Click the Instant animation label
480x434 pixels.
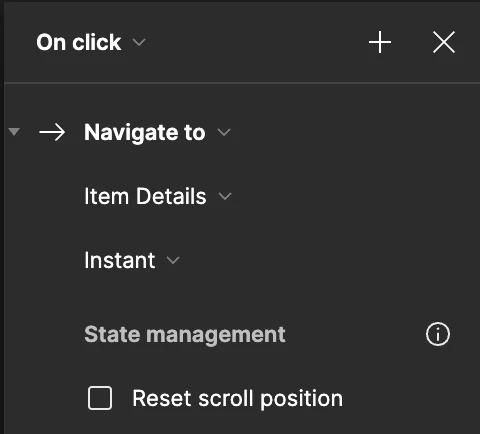[x=120, y=260]
